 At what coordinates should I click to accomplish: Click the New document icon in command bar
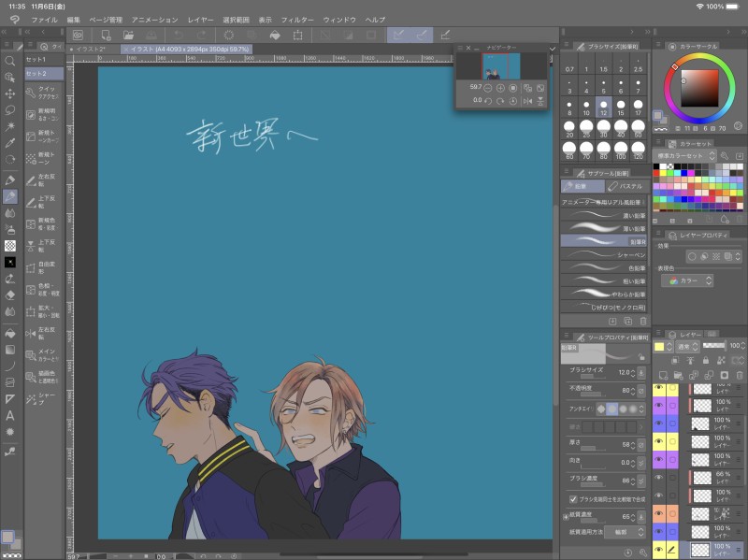point(106,35)
